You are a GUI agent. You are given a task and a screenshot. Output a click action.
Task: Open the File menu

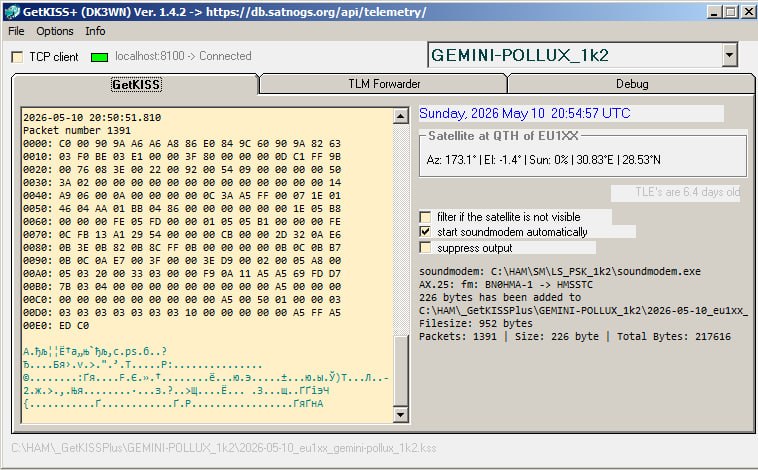click(x=16, y=31)
